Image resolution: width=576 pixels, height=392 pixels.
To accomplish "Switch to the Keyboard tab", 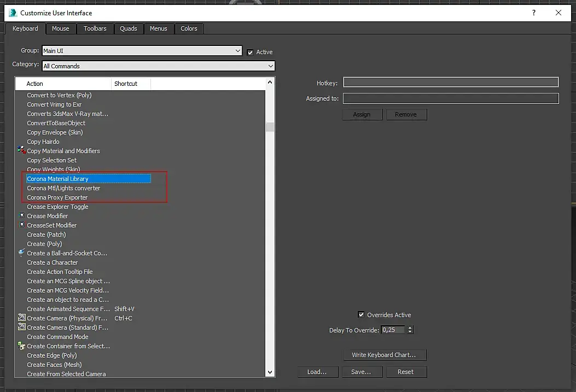I will tap(25, 28).
